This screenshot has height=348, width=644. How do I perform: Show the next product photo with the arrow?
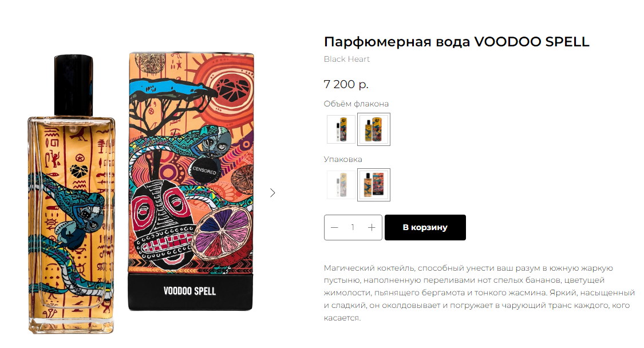coord(272,193)
